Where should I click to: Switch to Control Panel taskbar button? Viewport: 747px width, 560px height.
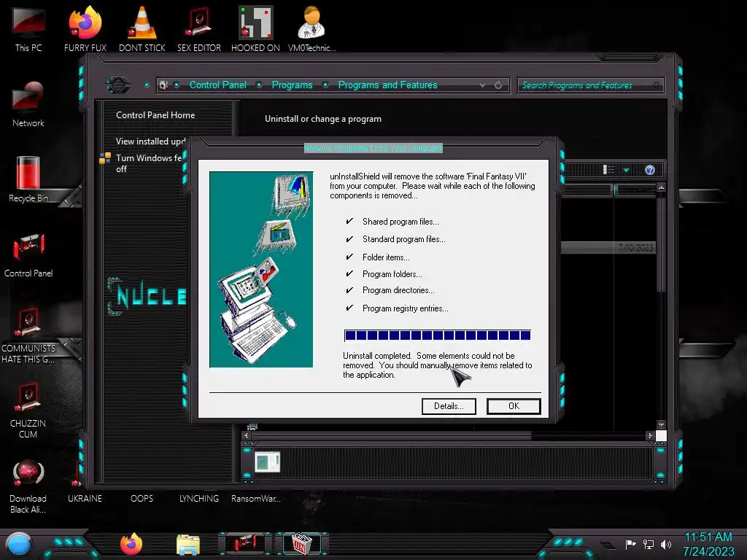pyautogui.click(x=245, y=543)
